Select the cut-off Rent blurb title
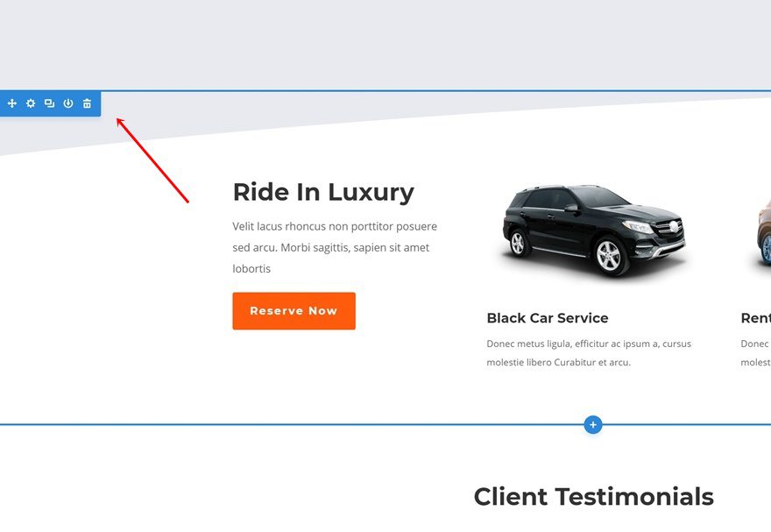 tap(756, 318)
